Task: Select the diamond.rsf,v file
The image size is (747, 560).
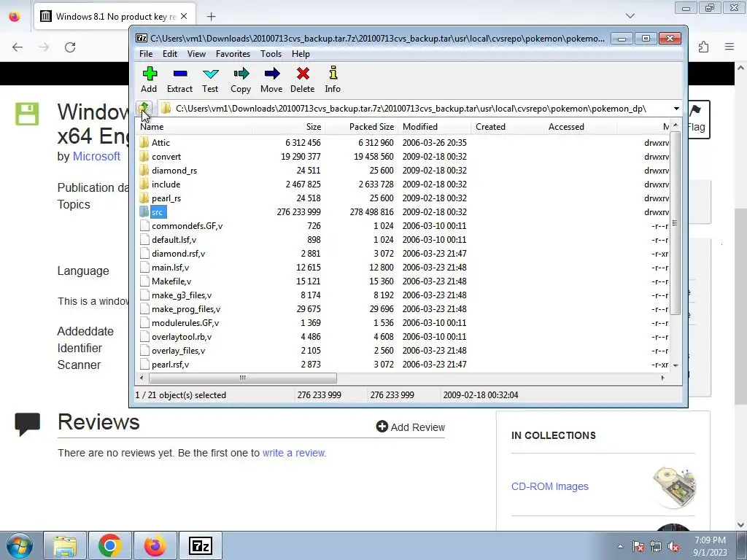Action: tap(178, 253)
